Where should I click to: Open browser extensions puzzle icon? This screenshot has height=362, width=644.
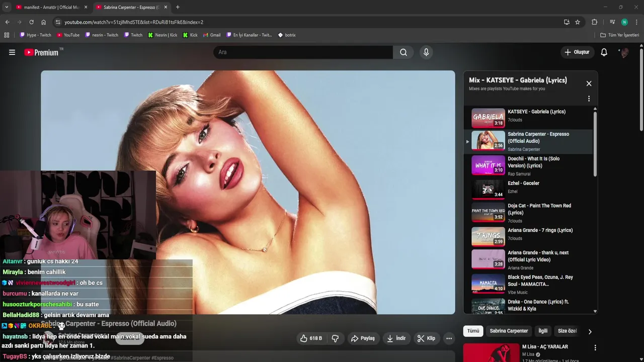pyautogui.click(x=594, y=22)
